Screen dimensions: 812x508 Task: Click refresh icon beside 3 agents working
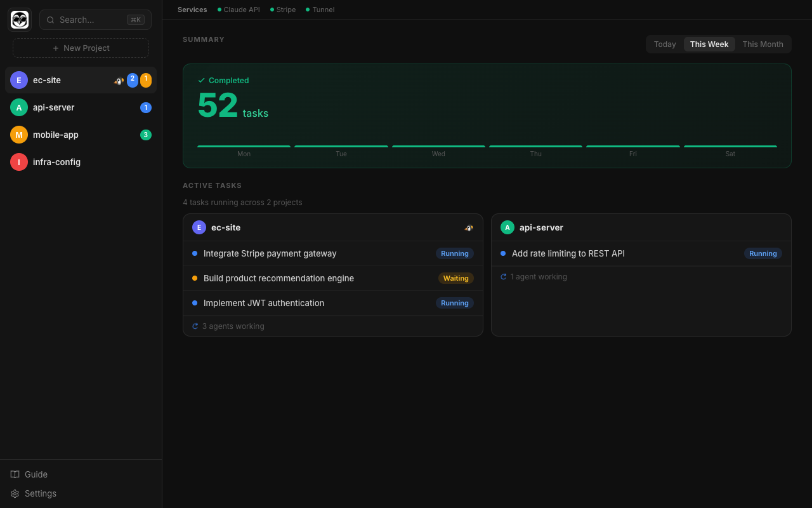tap(195, 326)
